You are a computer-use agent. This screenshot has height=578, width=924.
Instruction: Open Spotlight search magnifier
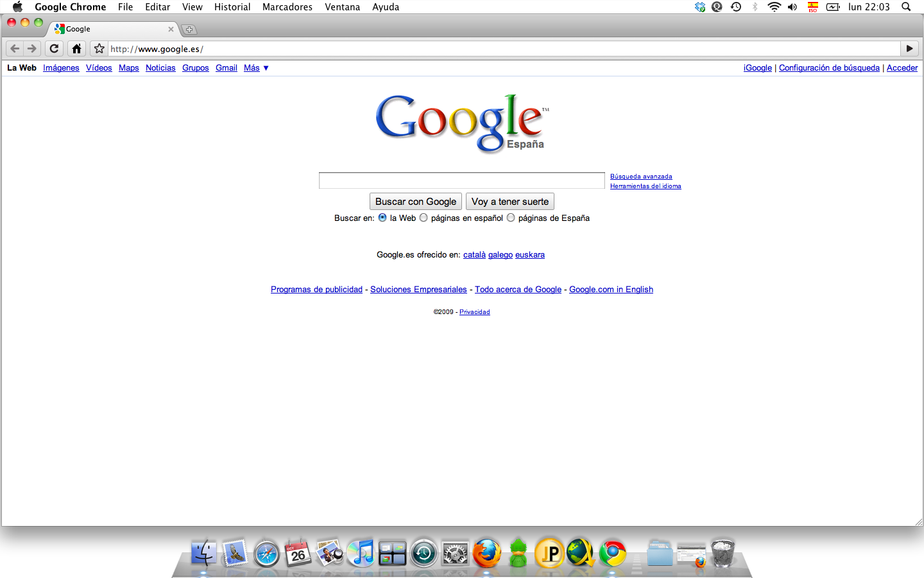pos(906,7)
